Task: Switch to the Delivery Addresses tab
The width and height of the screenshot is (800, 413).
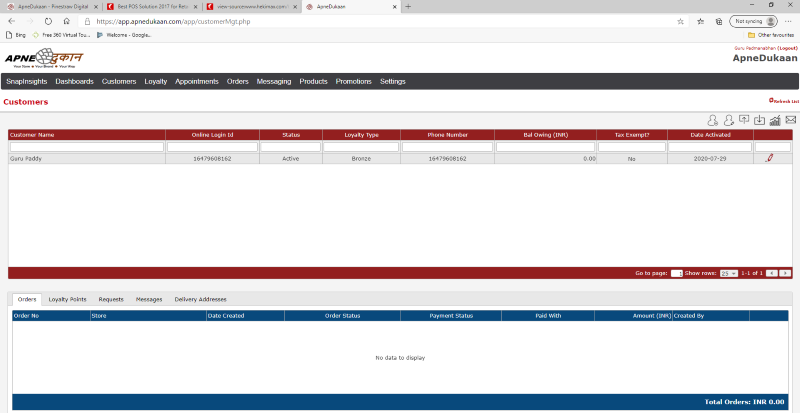Action: pyautogui.click(x=200, y=299)
